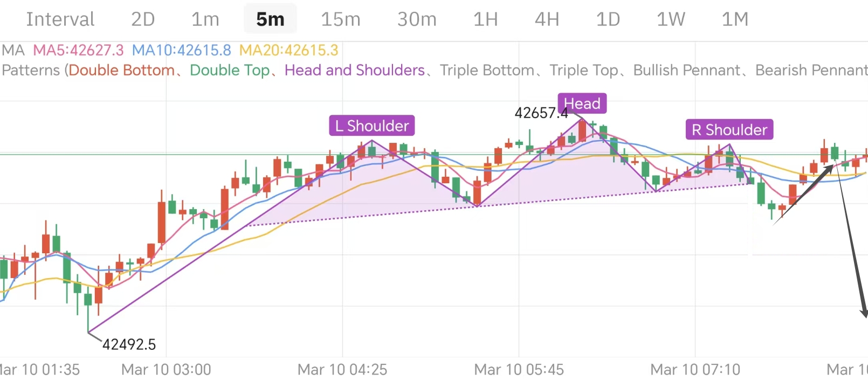The height and width of the screenshot is (381, 868).
Task: Click the Head marker on the chart
Action: pos(582,103)
